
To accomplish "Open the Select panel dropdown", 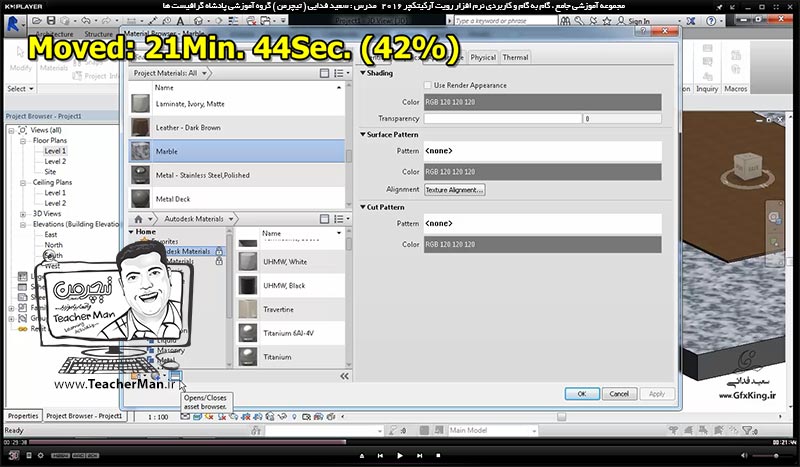I will 20,89.
